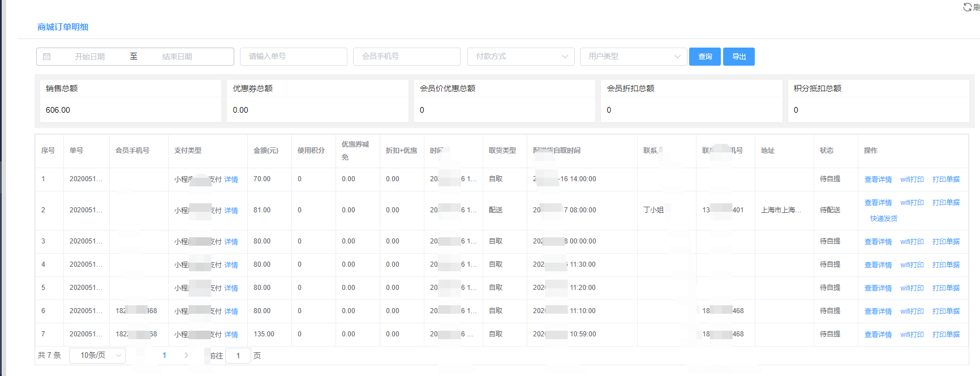Open the 10条/页 page size selector
Viewport: 980px width, 376px height.
tap(97, 356)
